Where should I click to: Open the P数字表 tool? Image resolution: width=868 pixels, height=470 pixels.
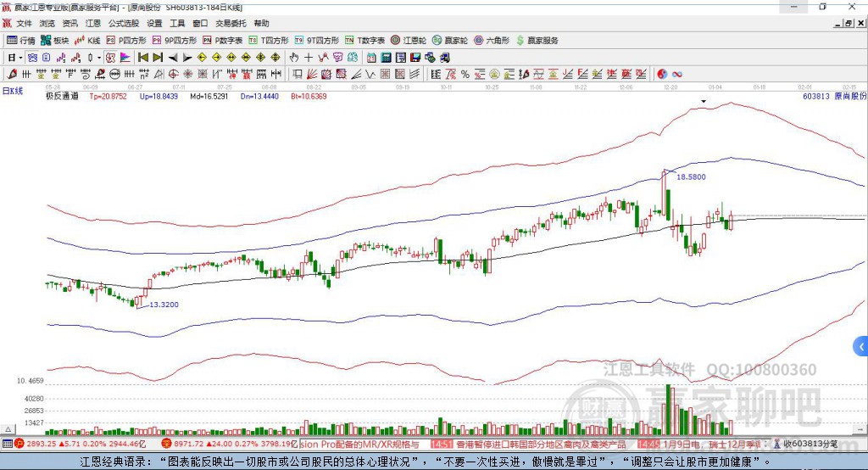click(x=223, y=41)
